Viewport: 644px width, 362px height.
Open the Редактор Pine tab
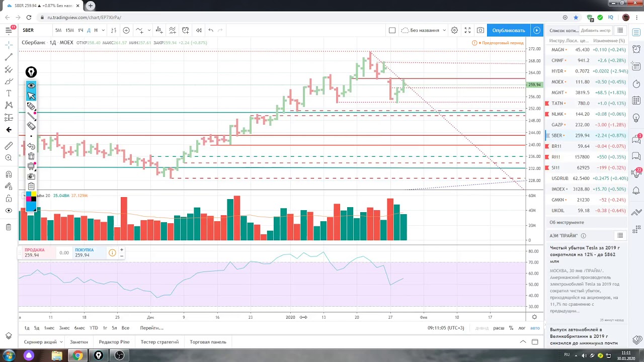[114, 342]
